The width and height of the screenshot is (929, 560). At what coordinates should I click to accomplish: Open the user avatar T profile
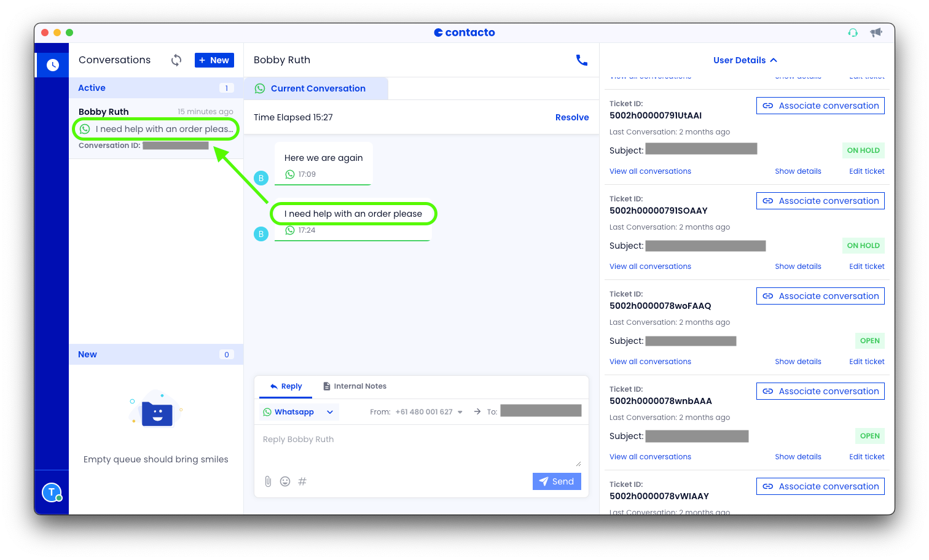(x=52, y=492)
